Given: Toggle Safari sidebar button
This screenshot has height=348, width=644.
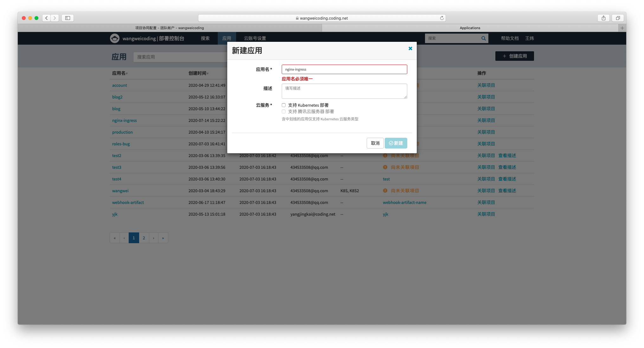Looking at the screenshot, I should tap(68, 18).
